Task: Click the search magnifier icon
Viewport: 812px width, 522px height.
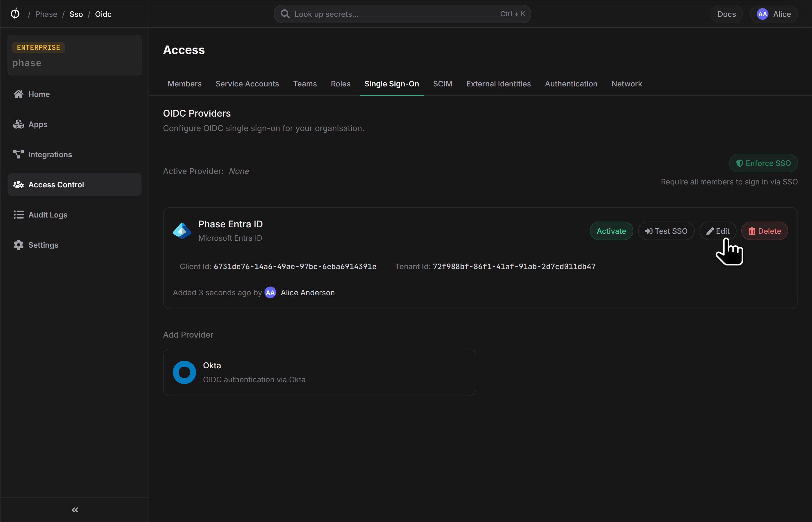Action: 285,14
